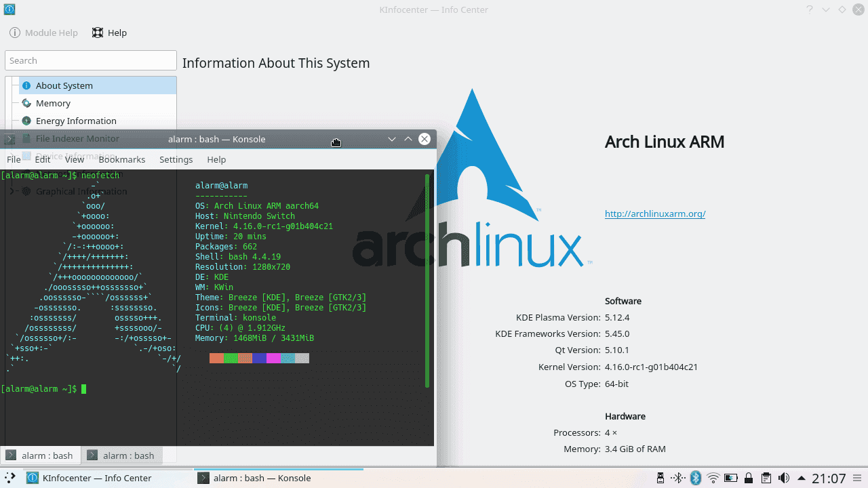The width and height of the screenshot is (868, 488).
Task: Open the Konsole Settings menu
Action: pyautogui.click(x=176, y=159)
